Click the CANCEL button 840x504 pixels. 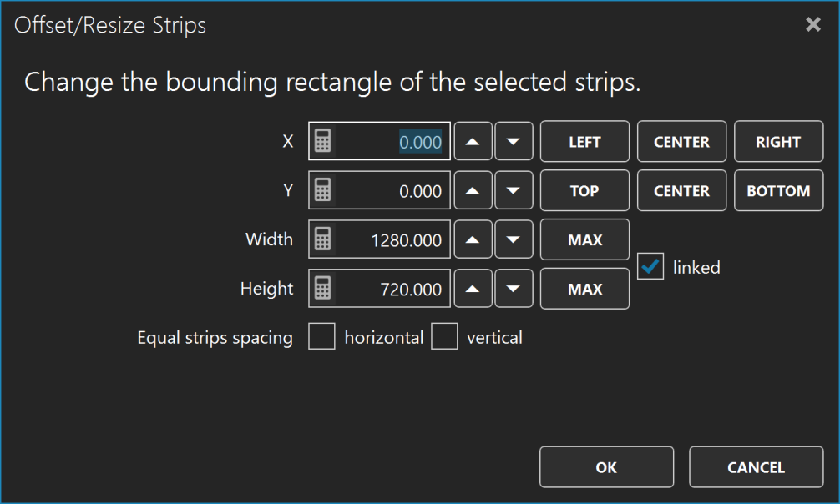coord(756,467)
